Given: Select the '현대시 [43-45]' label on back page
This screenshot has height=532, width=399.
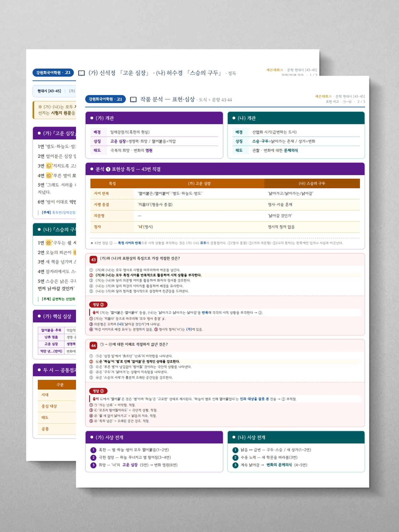Looking at the screenshot, I should click(49, 91).
